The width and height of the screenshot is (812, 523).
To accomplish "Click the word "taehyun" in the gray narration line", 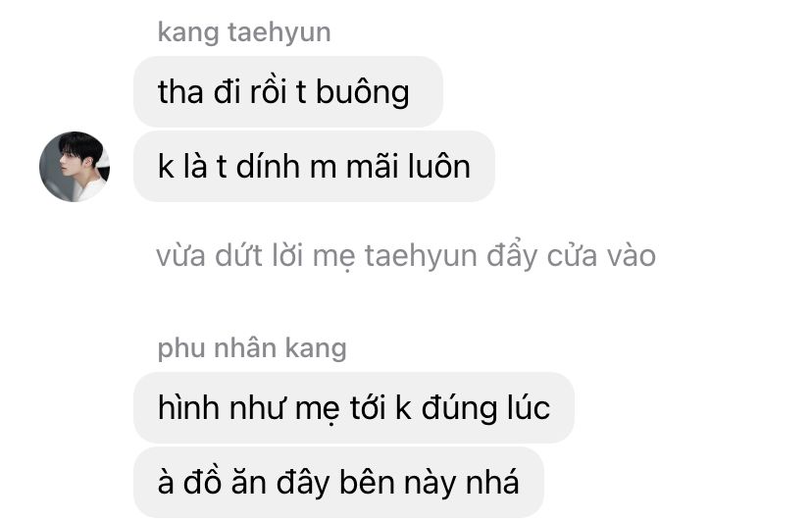I will (x=421, y=258).
